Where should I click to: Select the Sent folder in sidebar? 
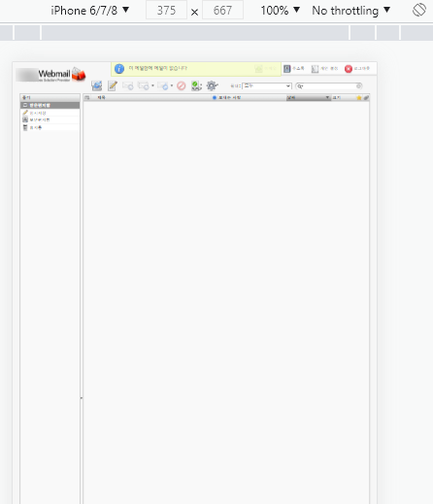tap(50, 119)
